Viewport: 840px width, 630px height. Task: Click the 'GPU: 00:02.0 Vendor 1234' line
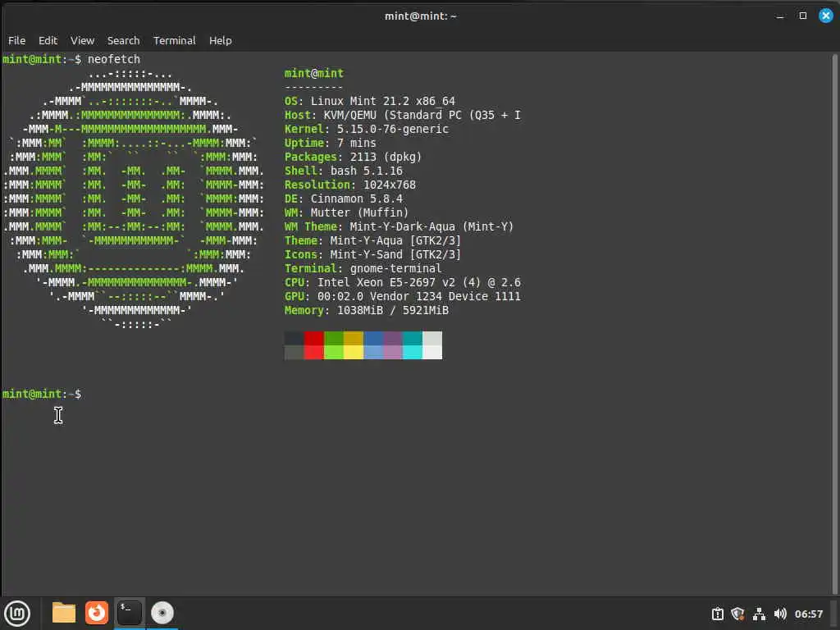point(402,296)
